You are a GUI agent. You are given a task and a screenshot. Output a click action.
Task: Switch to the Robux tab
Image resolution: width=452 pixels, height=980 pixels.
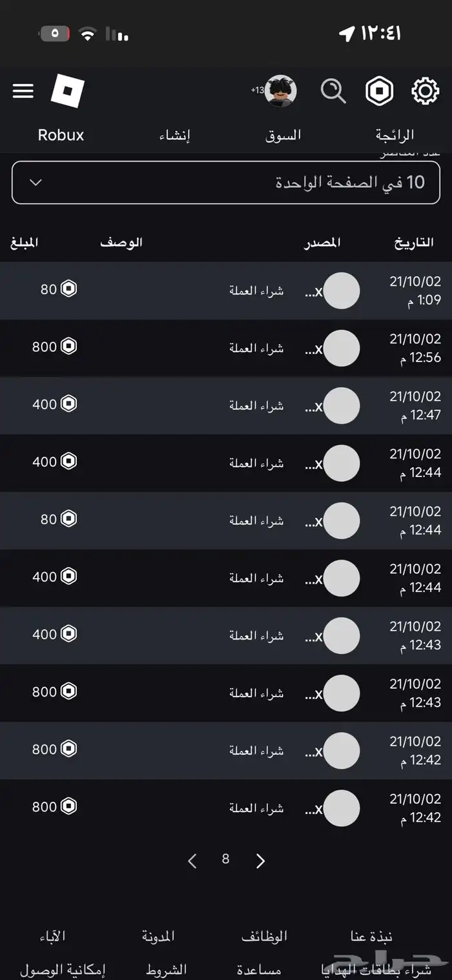coord(61,135)
